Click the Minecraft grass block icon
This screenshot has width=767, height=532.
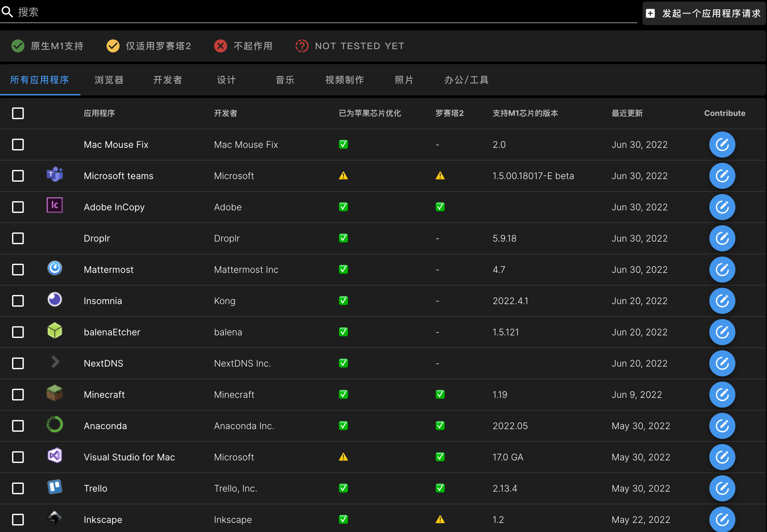pyautogui.click(x=55, y=393)
